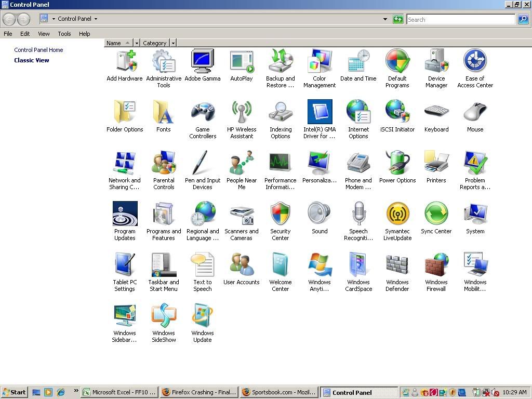The width and height of the screenshot is (532, 399).
Task: Select the Adobe Gamma icon
Action: (x=203, y=61)
